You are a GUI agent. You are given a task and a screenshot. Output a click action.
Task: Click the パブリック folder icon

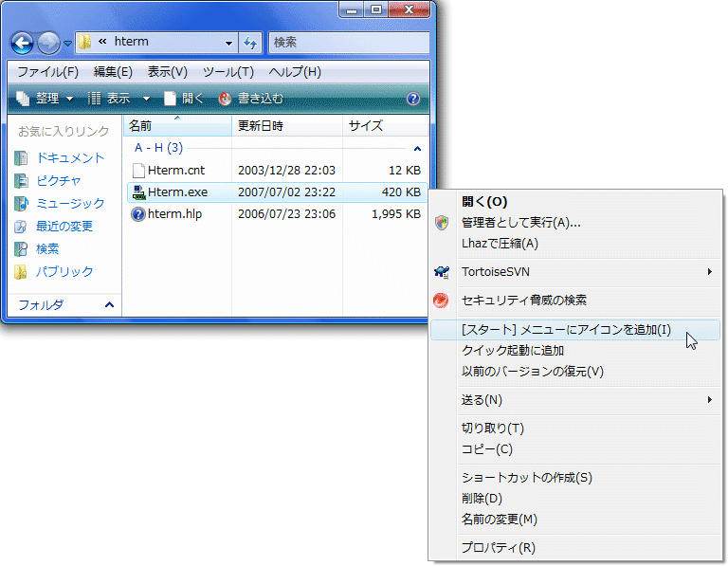click(21, 272)
